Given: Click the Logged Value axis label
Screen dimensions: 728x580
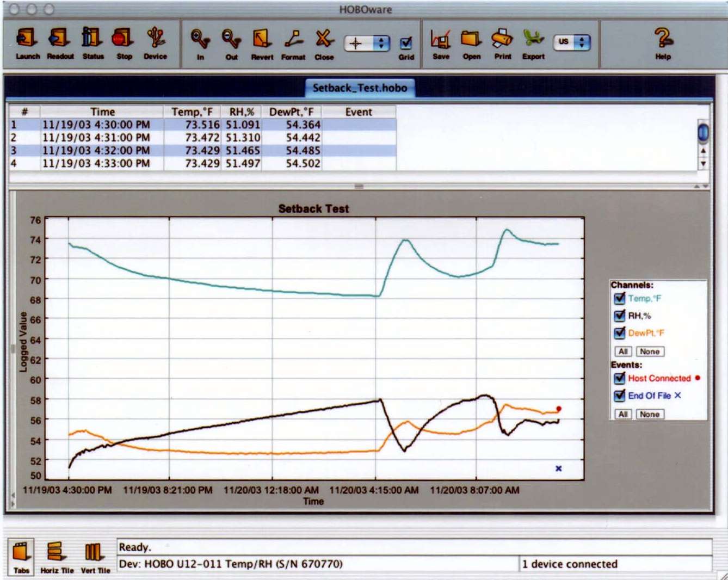Looking at the screenshot, I should 23,342.
